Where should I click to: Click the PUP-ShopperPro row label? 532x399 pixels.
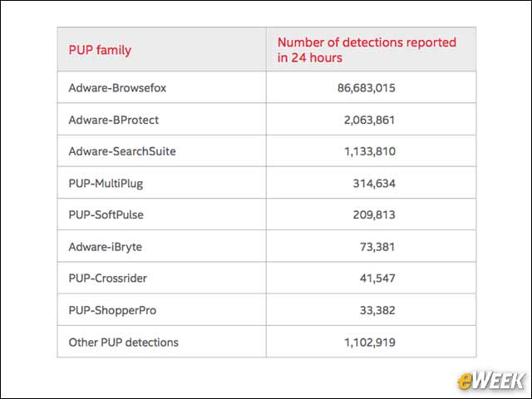(x=113, y=310)
